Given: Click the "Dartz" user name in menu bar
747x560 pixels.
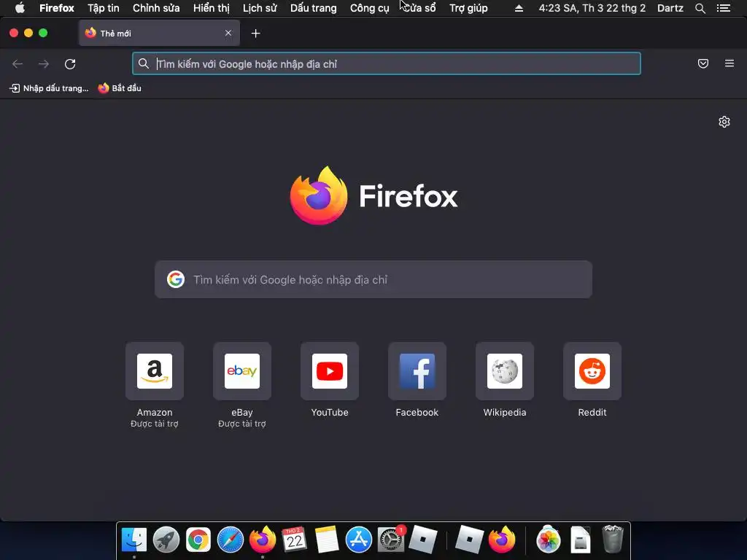Looking at the screenshot, I should click(670, 8).
